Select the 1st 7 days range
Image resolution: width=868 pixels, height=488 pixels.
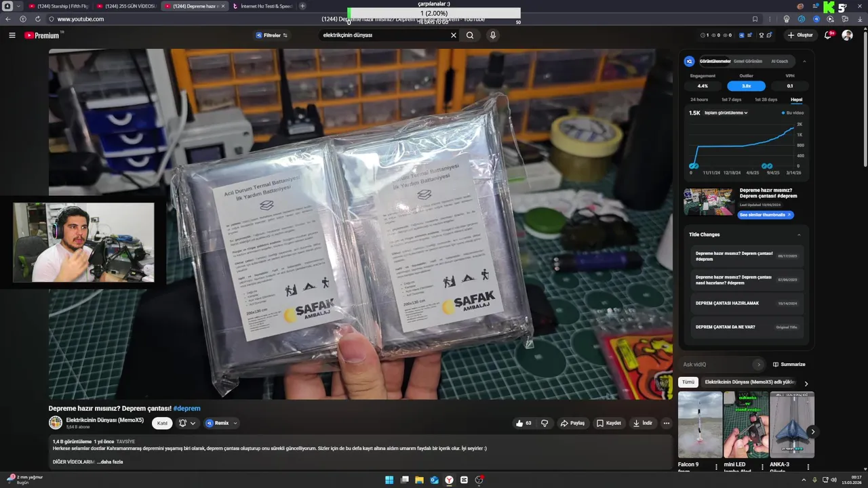pos(731,100)
